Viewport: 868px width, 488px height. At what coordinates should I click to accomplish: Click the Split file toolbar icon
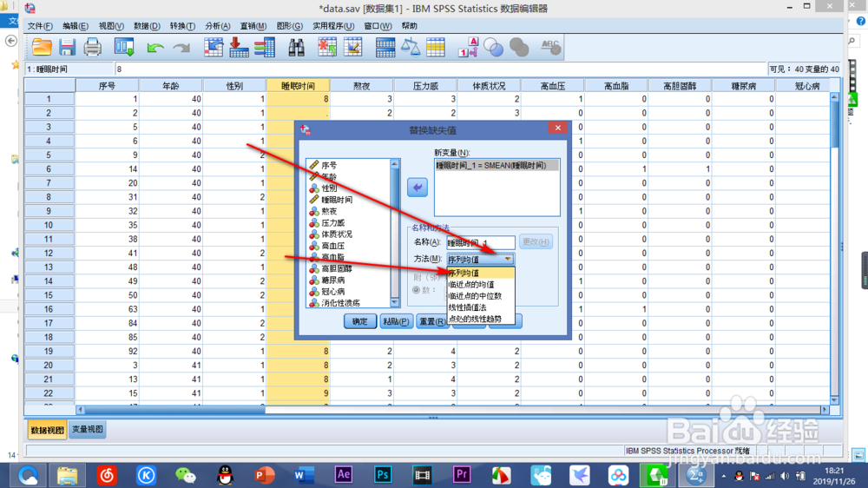click(x=385, y=48)
